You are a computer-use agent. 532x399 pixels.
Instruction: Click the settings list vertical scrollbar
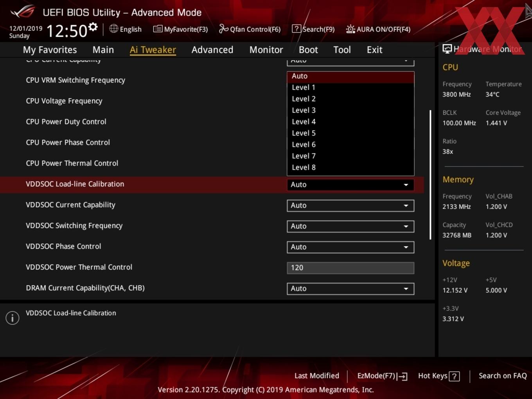pos(430,174)
